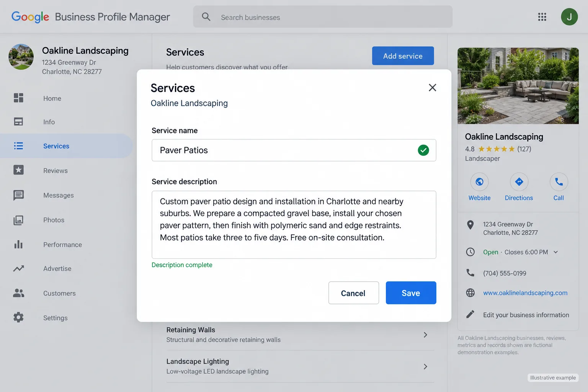
Task: Click the green validation checkmark icon
Action: click(x=423, y=150)
